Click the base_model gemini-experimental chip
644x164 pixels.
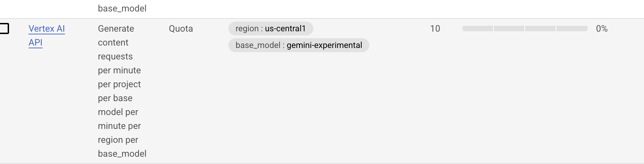[298, 45]
